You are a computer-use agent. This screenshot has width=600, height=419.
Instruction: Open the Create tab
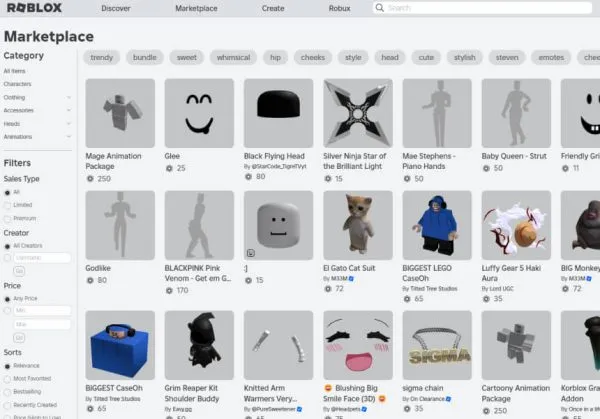[273, 8]
